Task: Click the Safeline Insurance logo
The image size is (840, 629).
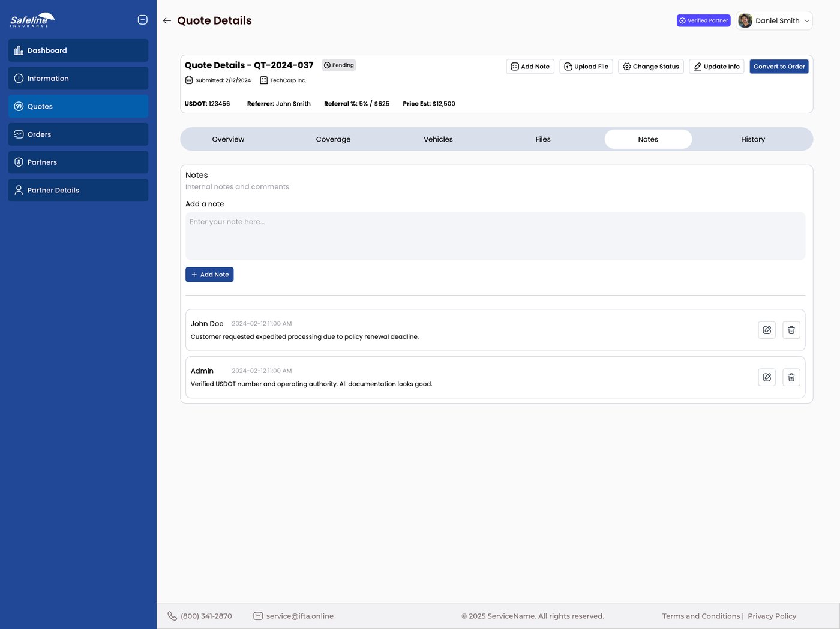Action: tap(32, 20)
